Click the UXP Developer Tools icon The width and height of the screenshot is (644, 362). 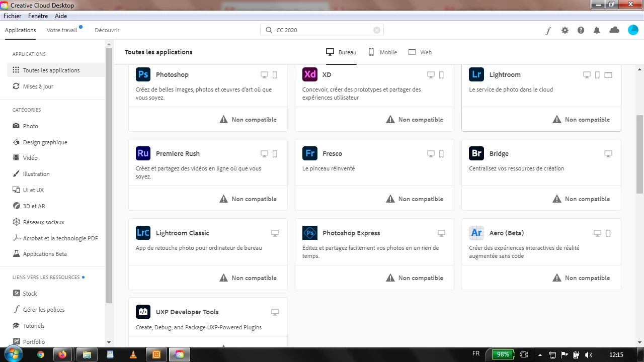pyautogui.click(x=143, y=312)
